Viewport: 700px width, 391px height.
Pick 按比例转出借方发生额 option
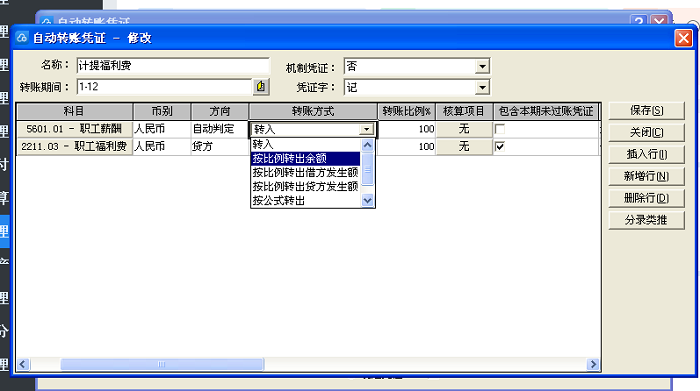click(x=305, y=172)
